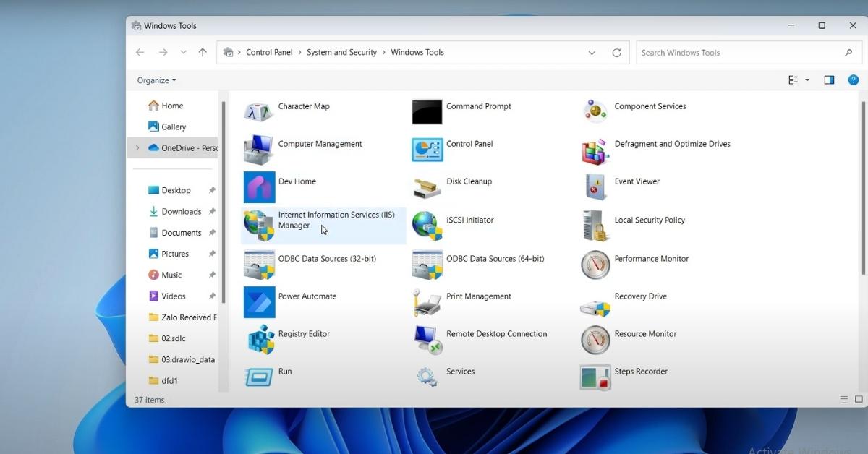Open Resource Monitor icon
This screenshot has height=454, width=868.
coord(595,340)
